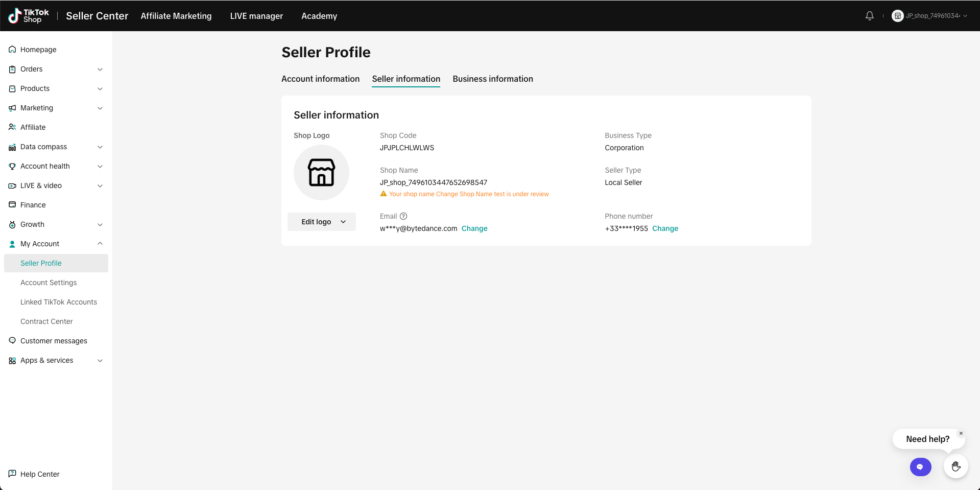
Task: Open the shop account dropdown arrow
Action: [965, 16]
